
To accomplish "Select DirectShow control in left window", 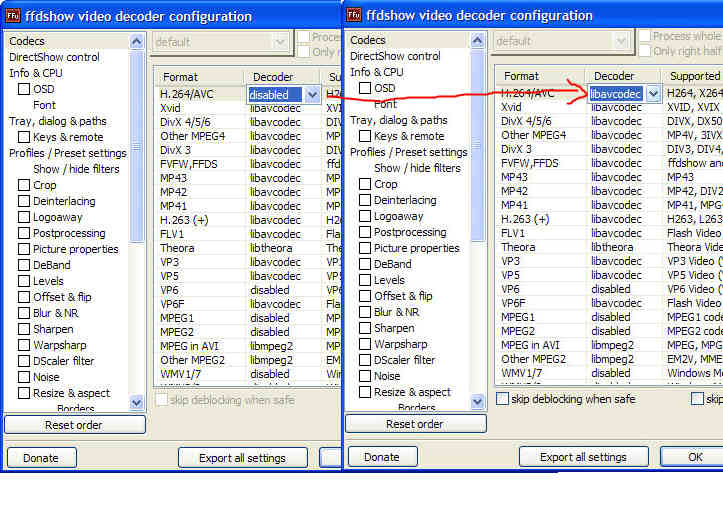I will 54,57.
